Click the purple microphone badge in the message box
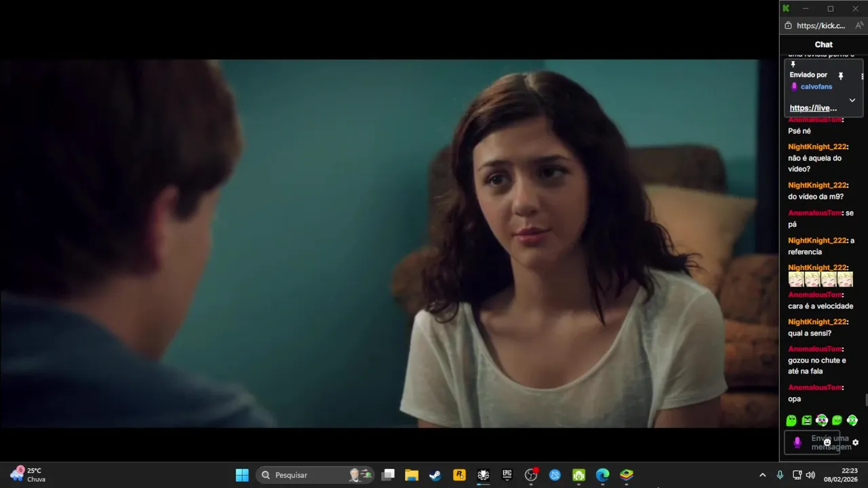 [797, 443]
